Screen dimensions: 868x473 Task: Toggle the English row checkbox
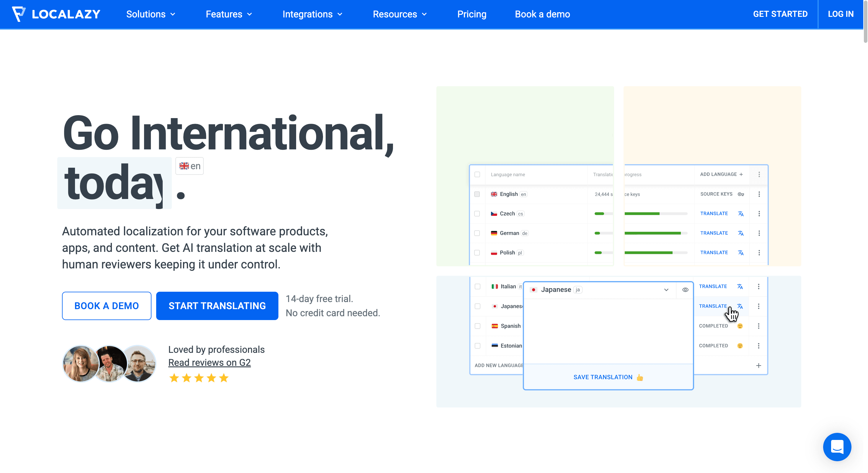(x=477, y=194)
